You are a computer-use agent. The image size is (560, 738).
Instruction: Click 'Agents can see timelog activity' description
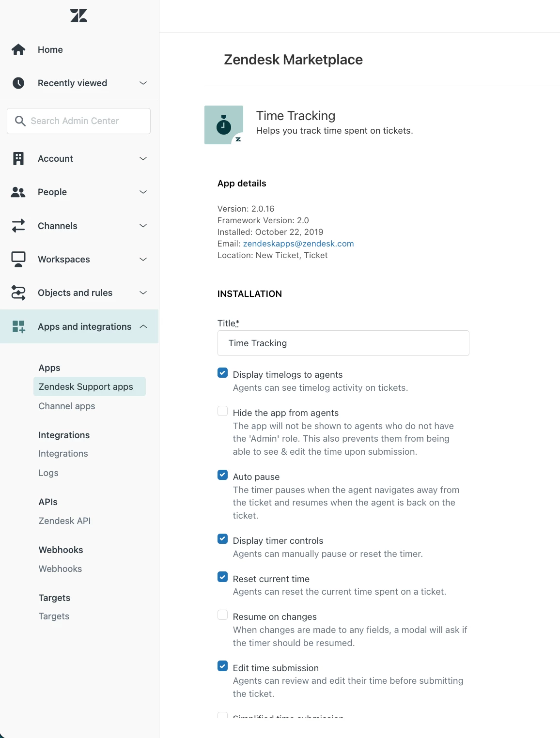click(x=320, y=388)
